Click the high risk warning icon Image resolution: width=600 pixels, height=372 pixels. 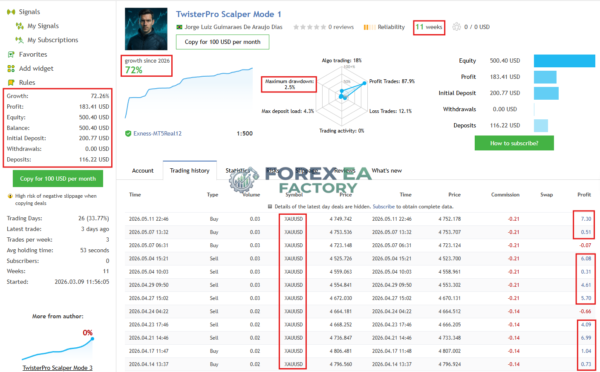tap(10, 196)
